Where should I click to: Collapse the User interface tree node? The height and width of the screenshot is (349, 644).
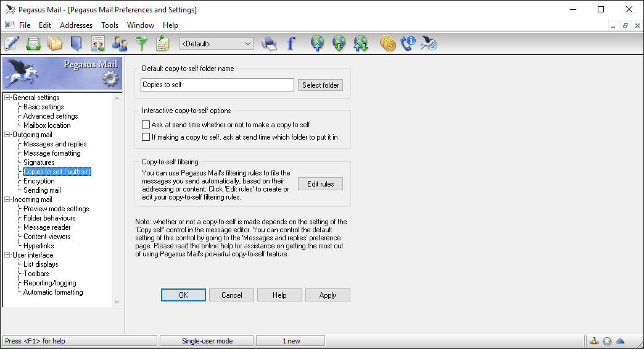click(x=7, y=255)
